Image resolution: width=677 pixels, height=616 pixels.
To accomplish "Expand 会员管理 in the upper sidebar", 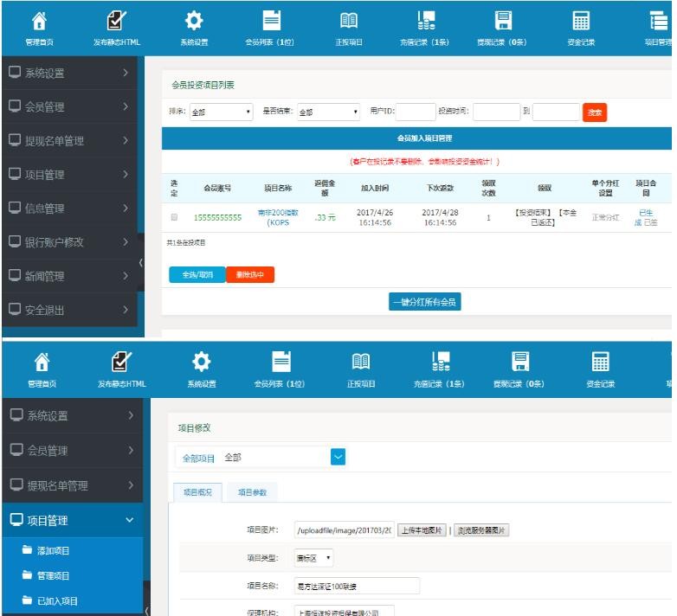I will click(x=69, y=106).
